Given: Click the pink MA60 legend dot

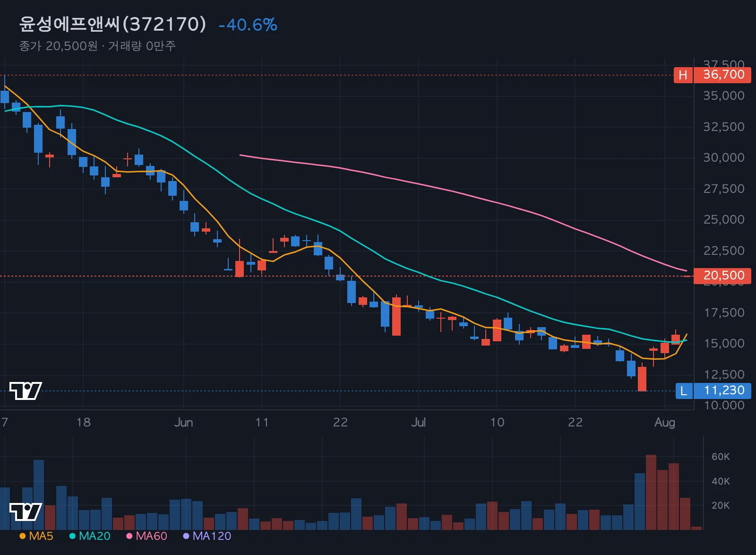Looking at the screenshot, I should pos(129,536).
